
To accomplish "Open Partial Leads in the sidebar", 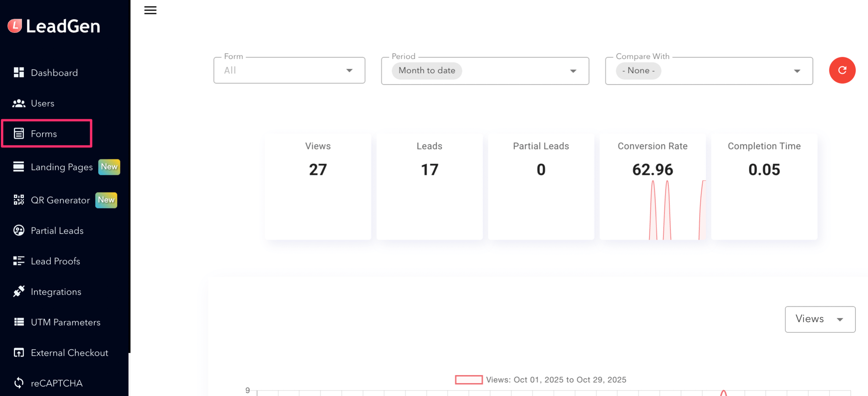I will (x=57, y=231).
